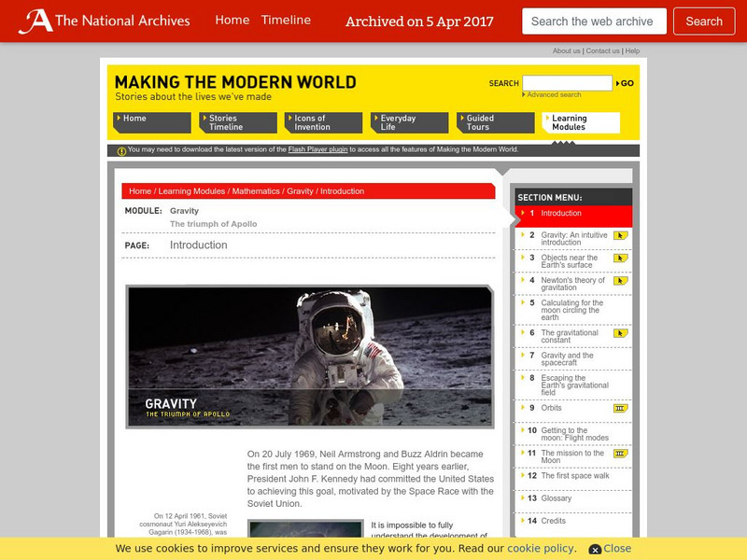This screenshot has height=560, width=747.
Task: Click the red Search button
Action: 704,21
